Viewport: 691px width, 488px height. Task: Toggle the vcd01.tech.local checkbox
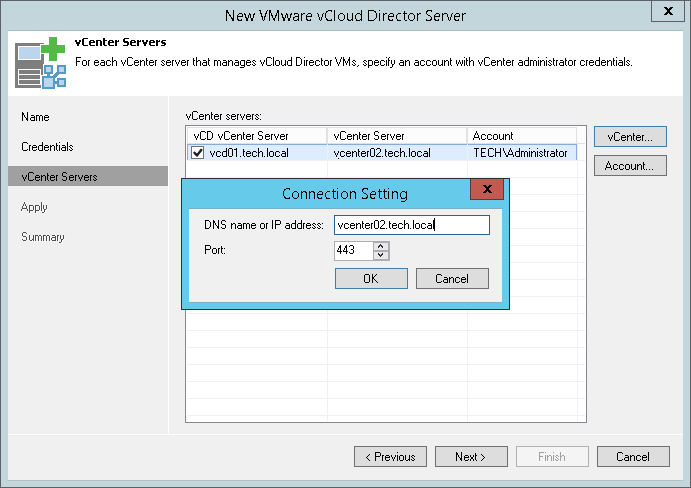pos(198,153)
